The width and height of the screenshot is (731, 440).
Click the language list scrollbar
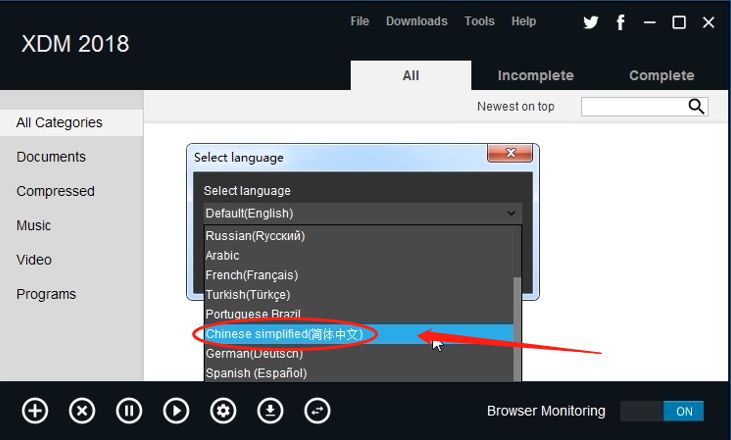coord(517,329)
